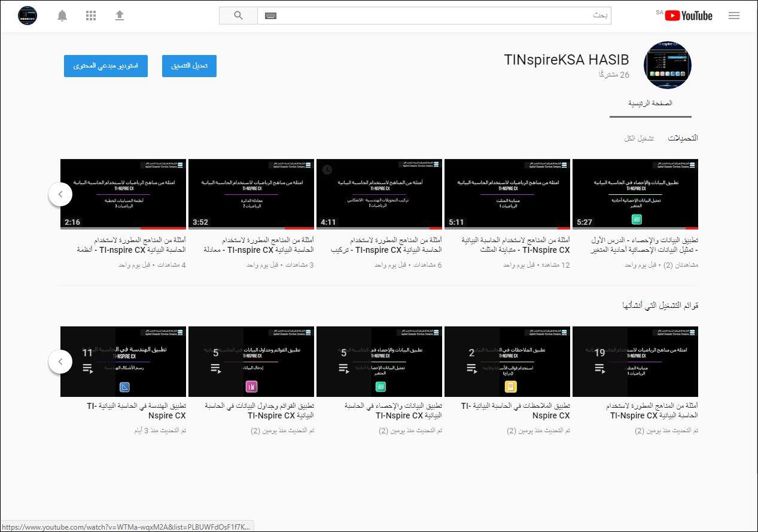Open the on-screen keyboard icon in search box
This screenshot has width=758, height=532.
[x=270, y=16]
